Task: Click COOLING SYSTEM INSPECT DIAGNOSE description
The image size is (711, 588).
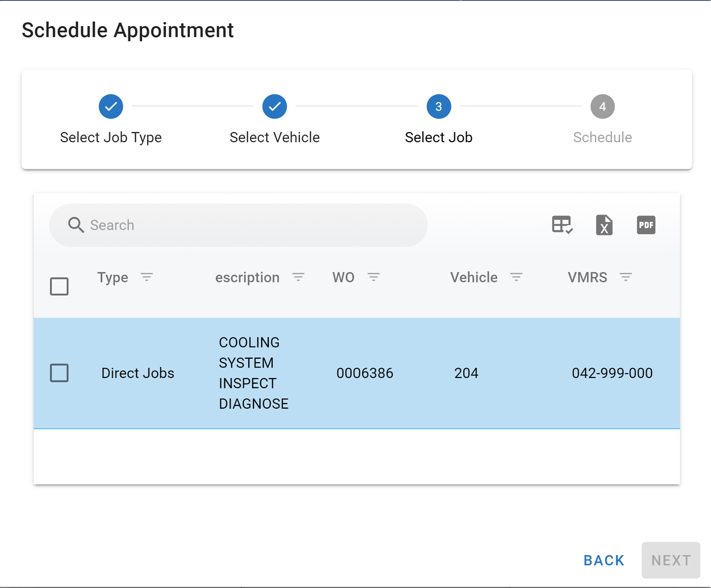Action: [x=254, y=373]
